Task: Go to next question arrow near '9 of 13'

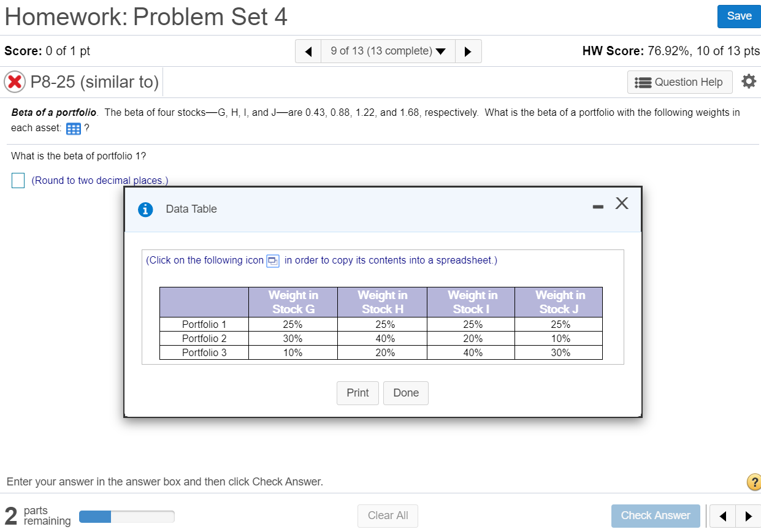Action: tap(468, 51)
